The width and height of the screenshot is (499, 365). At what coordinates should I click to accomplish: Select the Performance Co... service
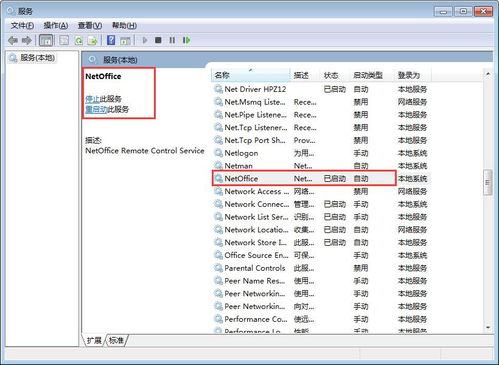coord(321,319)
